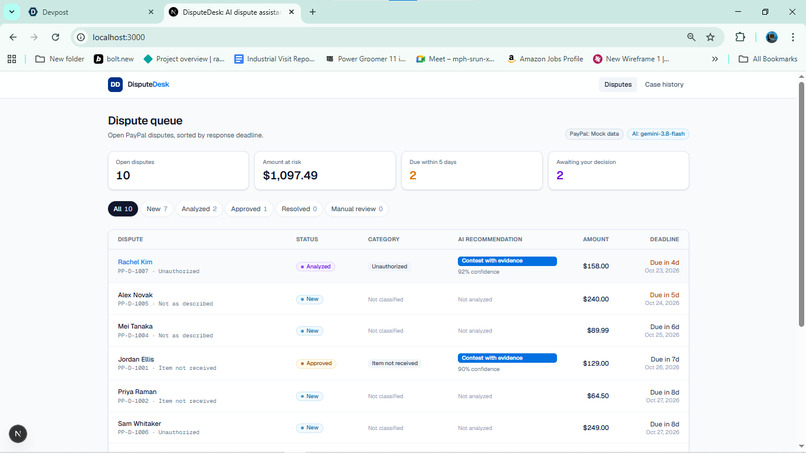The height and width of the screenshot is (453, 806).
Task: Click Contest with evidence for Rachel Kim
Action: click(x=507, y=261)
